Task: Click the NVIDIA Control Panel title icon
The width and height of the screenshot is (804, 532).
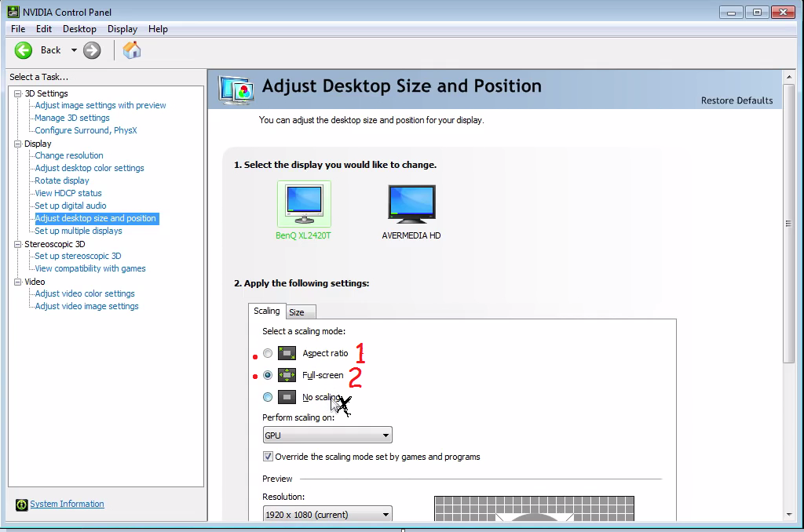Action: tap(13, 11)
